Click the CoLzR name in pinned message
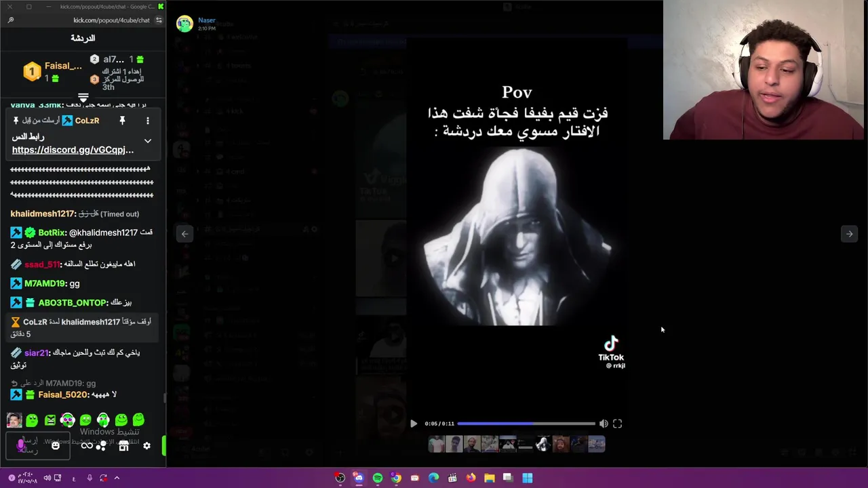Screen dimensions: 868x488 point(87,121)
